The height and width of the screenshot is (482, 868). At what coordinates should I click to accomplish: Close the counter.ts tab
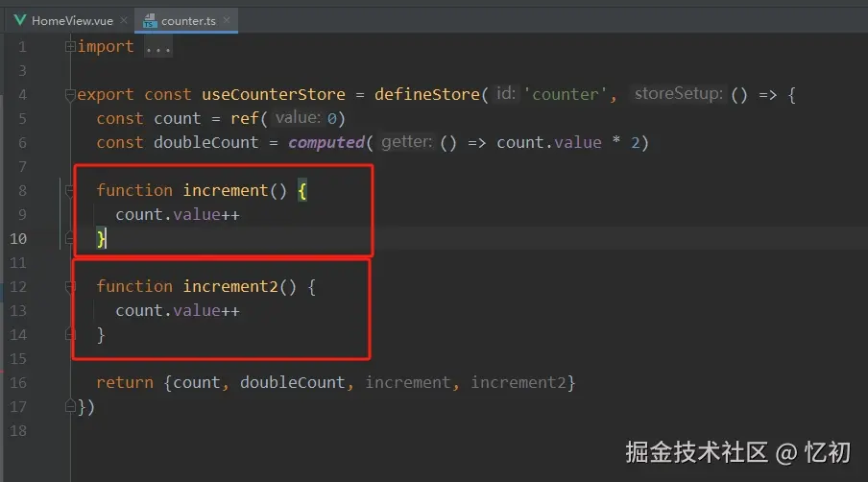pyautogui.click(x=228, y=20)
